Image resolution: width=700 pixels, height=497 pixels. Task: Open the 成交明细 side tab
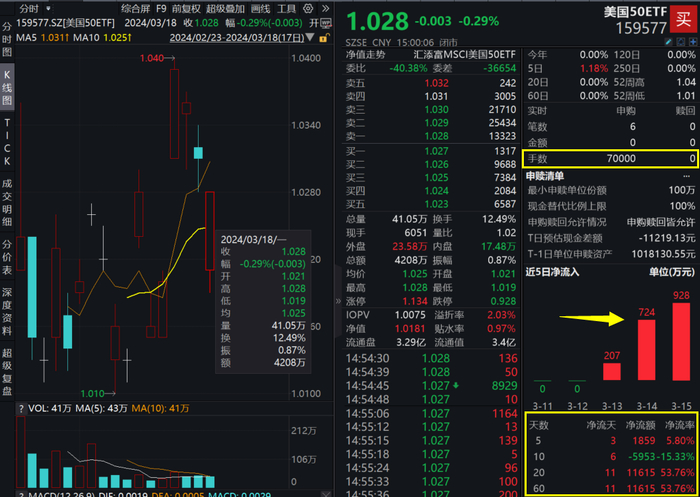point(7,202)
